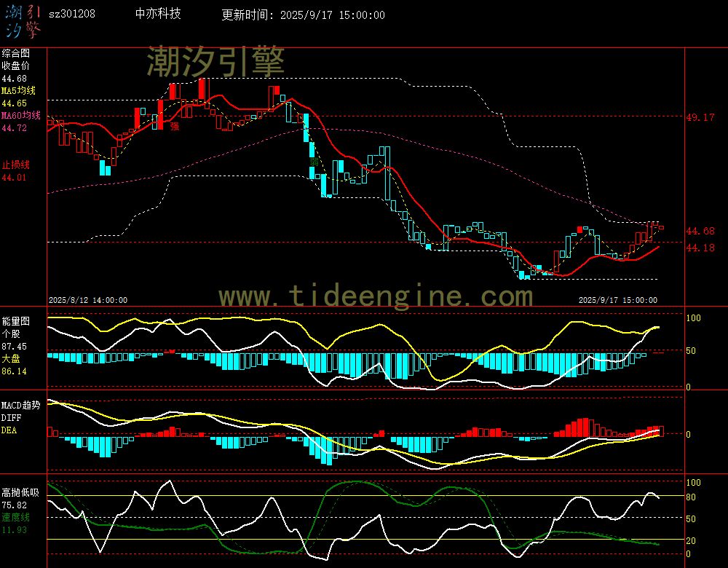Image resolution: width=728 pixels, height=568 pixels.
Task: Click the 速度线 legend label
Action: 16,517
